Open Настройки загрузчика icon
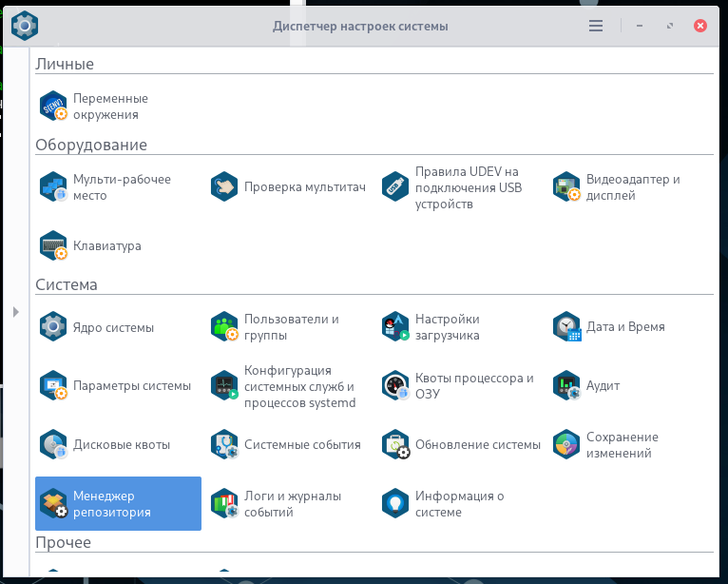This screenshot has height=584, width=728. pos(395,326)
